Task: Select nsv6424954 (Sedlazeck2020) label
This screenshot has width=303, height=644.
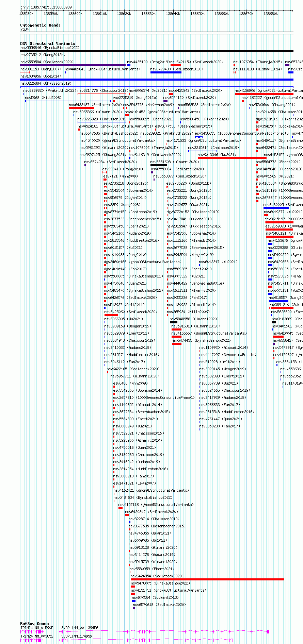Action: coord(157,576)
